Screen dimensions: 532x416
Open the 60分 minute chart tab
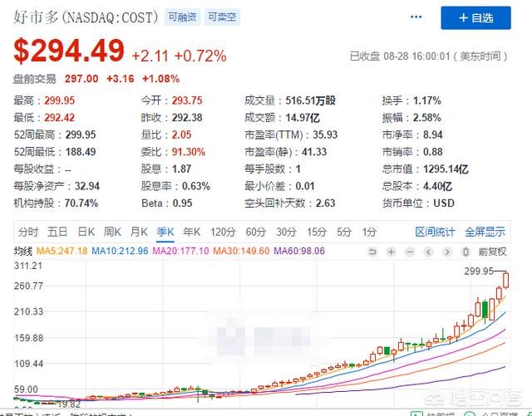255,232
